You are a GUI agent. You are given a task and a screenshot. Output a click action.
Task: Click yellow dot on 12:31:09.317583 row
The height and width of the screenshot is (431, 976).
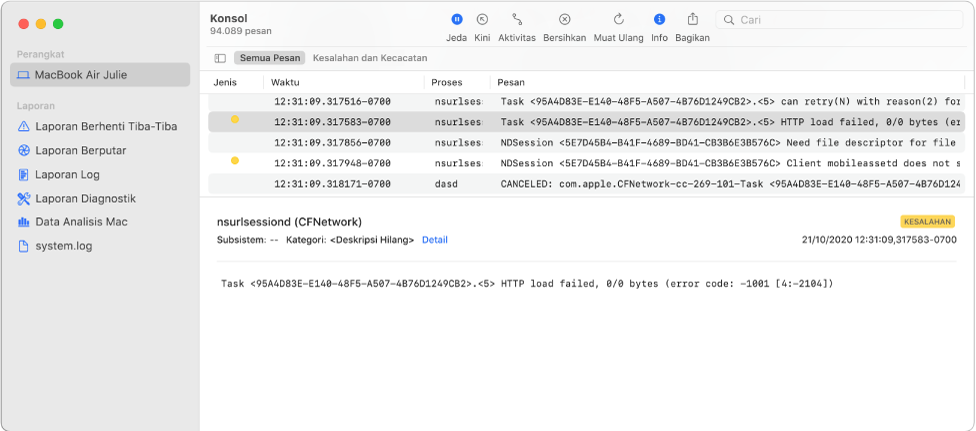click(x=235, y=119)
